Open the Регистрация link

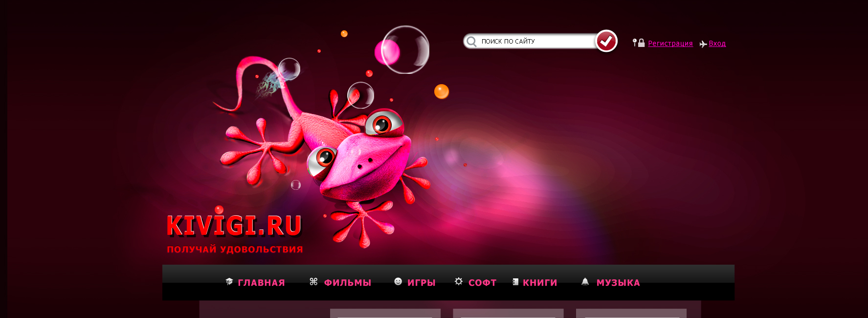tap(670, 43)
